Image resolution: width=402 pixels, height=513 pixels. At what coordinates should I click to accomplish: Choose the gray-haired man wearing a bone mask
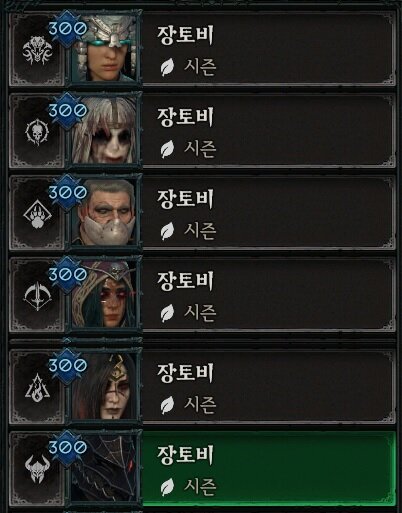tap(104, 213)
